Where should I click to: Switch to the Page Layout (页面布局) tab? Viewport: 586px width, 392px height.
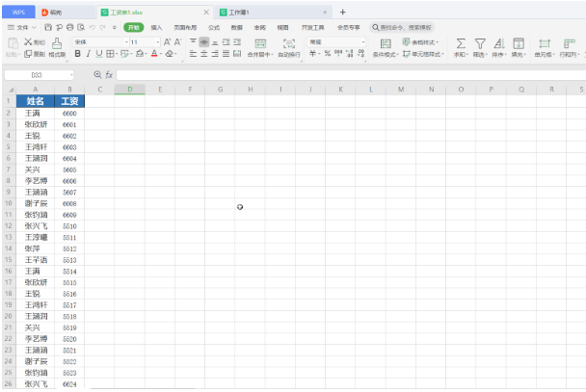coord(185,27)
